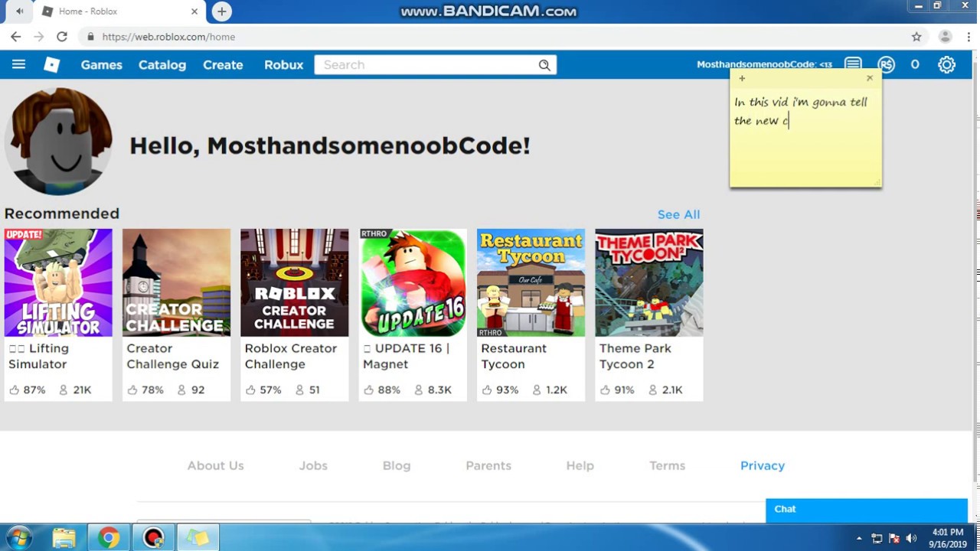Open Restaurant Tycoon game thumbnail

pos(531,282)
